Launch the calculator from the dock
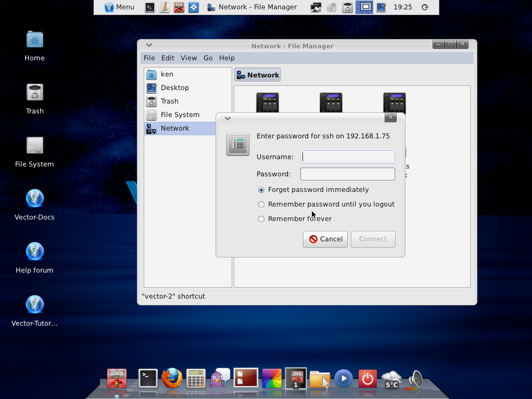The width and height of the screenshot is (532, 399). click(196, 379)
